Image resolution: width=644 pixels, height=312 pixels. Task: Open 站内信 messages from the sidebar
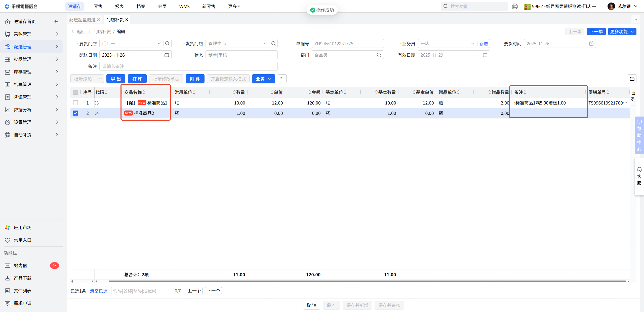coord(20,265)
